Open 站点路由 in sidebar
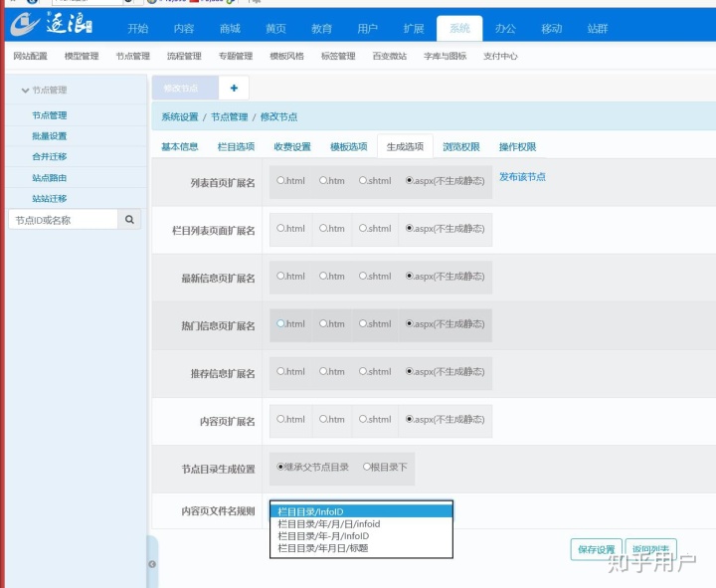Image resolution: width=716 pixels, height=588 pixels. pyautogui.click(x=50, y=178)
